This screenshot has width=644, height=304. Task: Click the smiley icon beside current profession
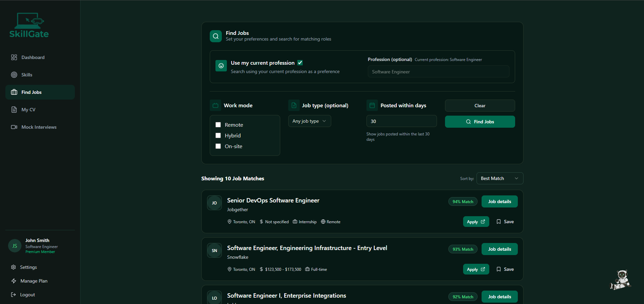[x=221, y=66]
